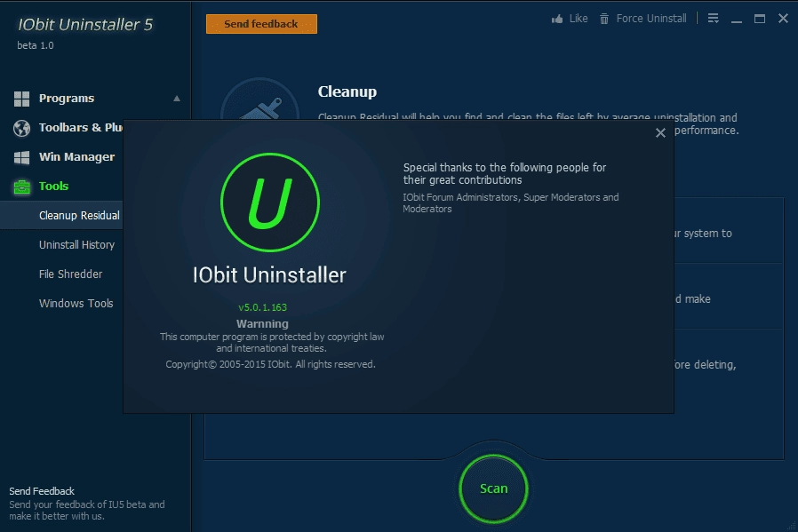Click the green Tools toolbox icon

[21, 187]
